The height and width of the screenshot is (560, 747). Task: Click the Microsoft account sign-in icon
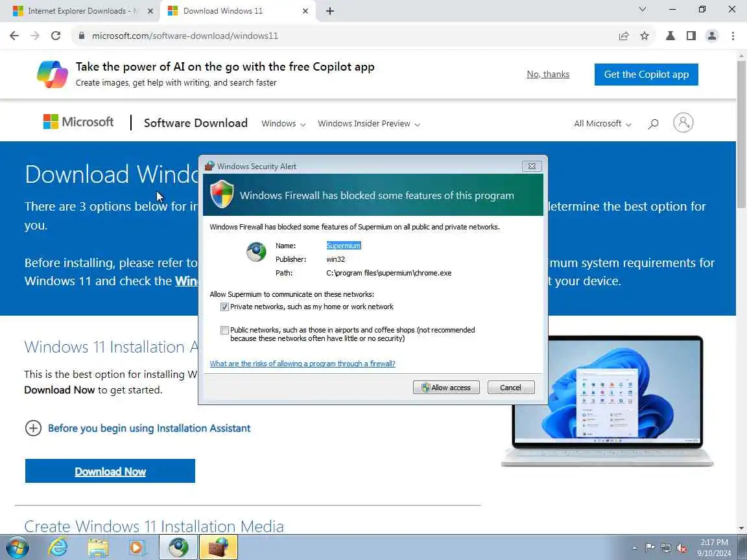[683, 122]
